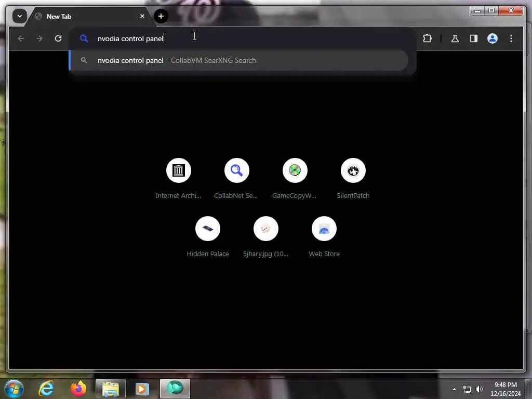Viewport: 532px width, 399px height.
Task: Launch Internet Explorer from taskbar
Action: 46,389
